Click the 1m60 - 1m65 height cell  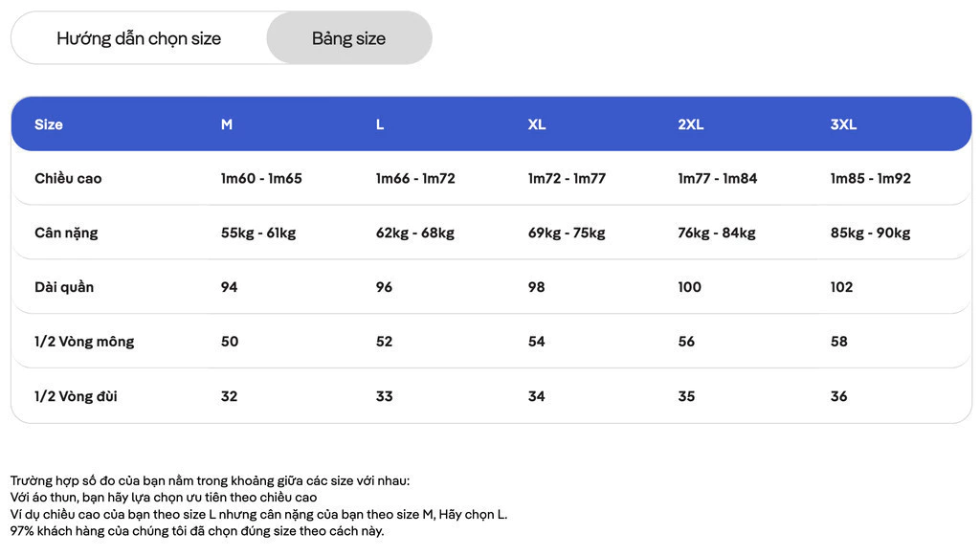point(261,179)
